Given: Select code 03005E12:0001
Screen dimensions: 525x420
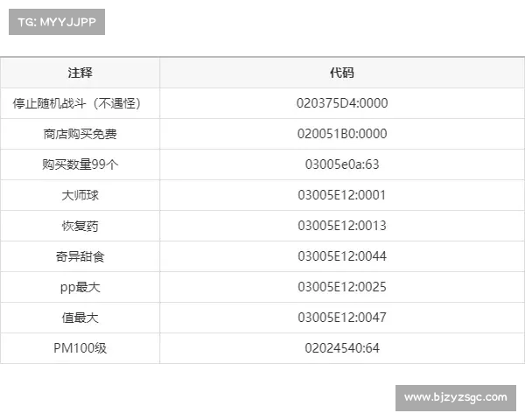Looking at the screenshot, I should click(x=341, y=195).
